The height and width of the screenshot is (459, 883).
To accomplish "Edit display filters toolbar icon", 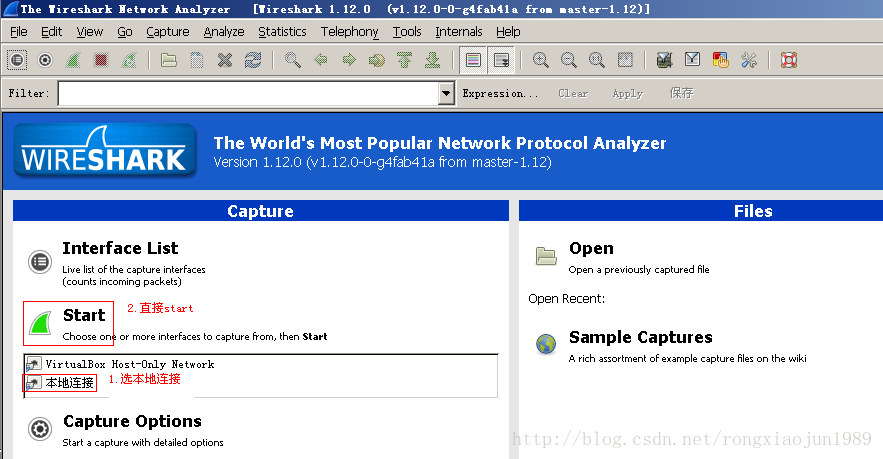I will [x=692, y=60].
